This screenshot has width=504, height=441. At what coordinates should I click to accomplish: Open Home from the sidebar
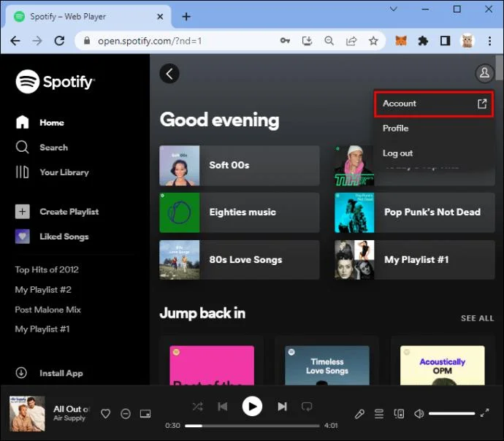tap(40, 123)
